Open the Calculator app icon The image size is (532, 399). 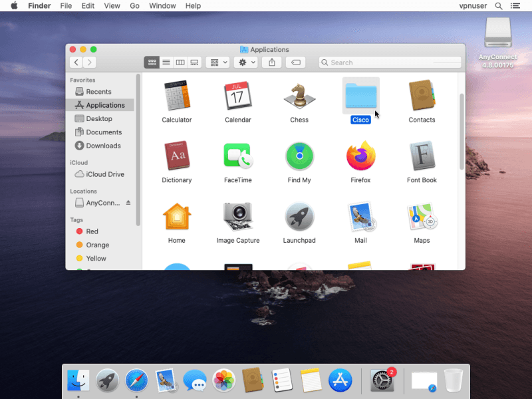point(177,96)
